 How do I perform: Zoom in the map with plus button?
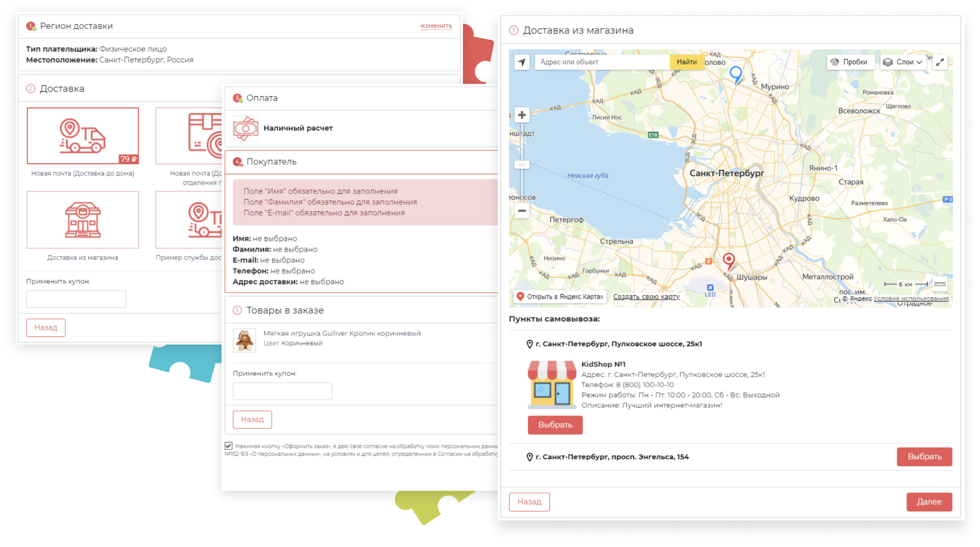coord(522,115)
